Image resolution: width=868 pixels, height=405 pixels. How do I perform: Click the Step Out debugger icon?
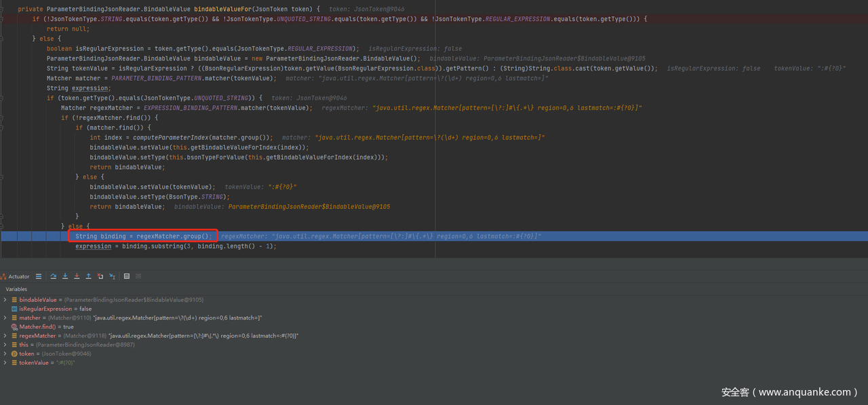pyautogui.click(x=88, y=276)
